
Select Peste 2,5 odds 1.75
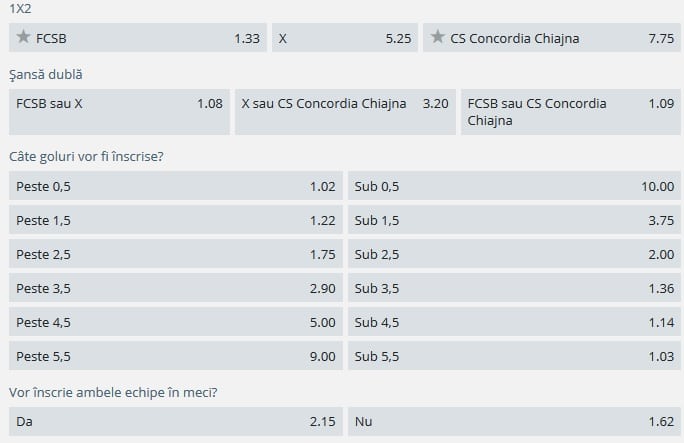(x=175, y=254)
